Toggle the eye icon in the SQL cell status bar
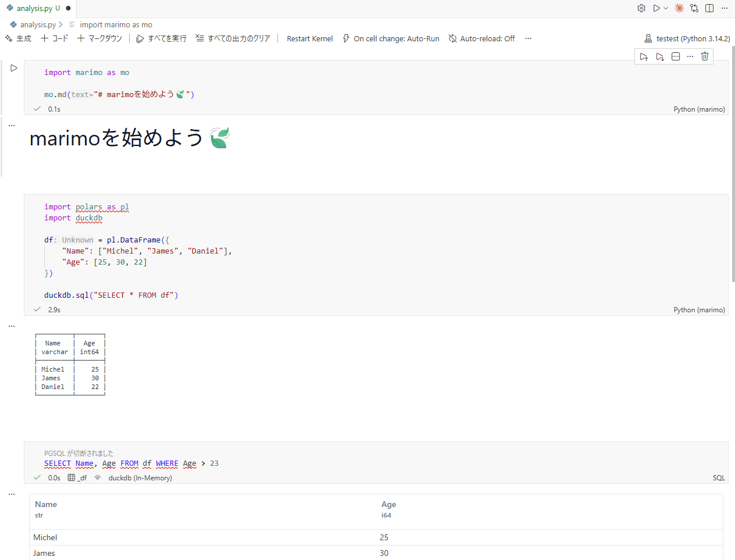 (98, 478)
